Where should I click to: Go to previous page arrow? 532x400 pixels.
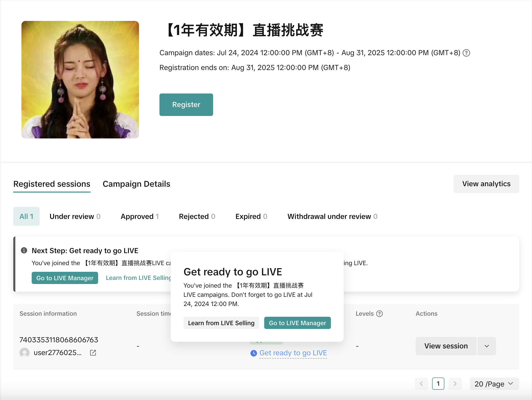[x=421, y=384]
